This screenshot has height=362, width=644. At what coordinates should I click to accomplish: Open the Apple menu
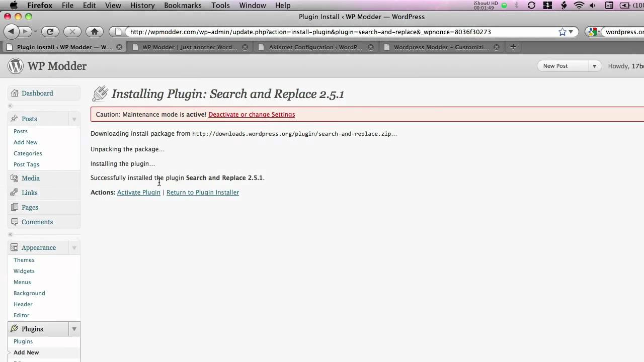[x=14, y=5]
